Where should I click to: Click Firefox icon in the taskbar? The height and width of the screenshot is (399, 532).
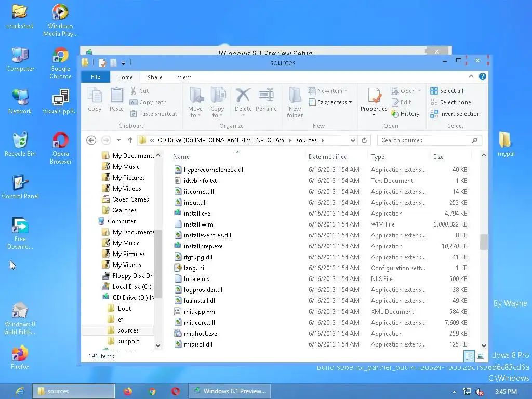coord(128,391)
